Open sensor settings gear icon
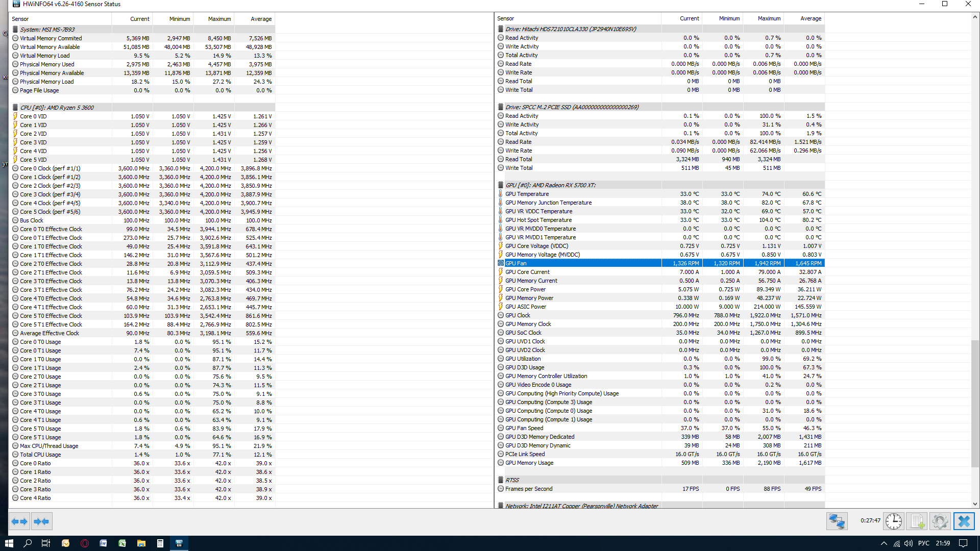 pos(940,521)
